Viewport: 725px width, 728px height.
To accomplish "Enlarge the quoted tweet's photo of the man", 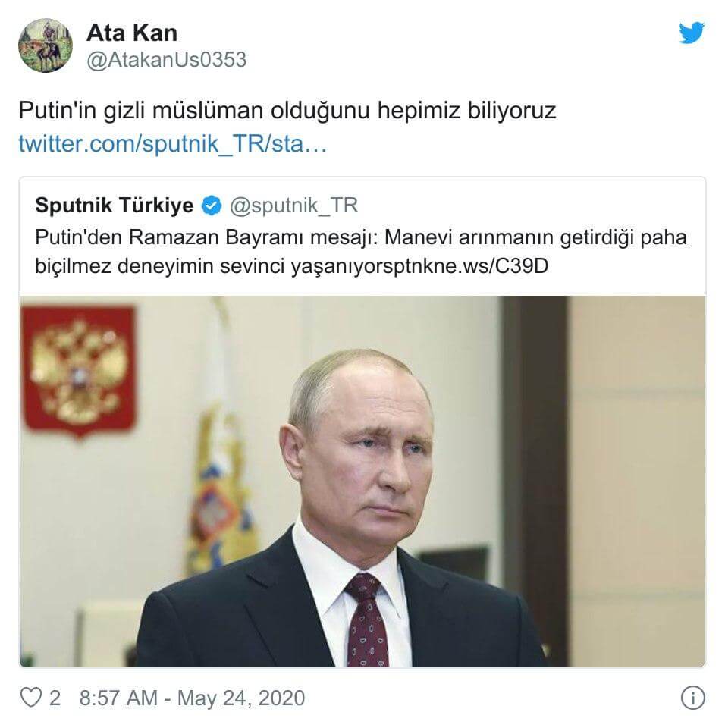I will [362, 482].
